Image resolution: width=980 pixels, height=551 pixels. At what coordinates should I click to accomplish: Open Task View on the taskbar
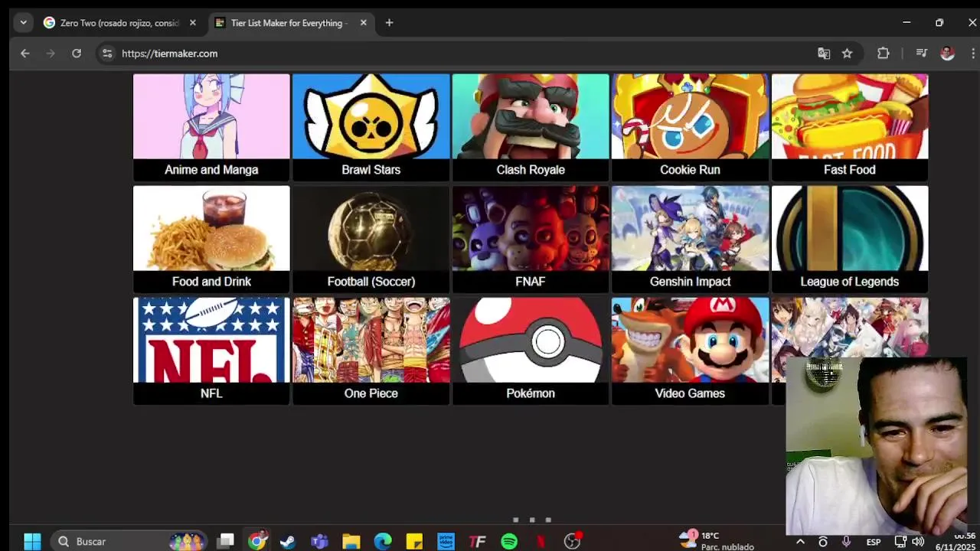coord(225,542)
